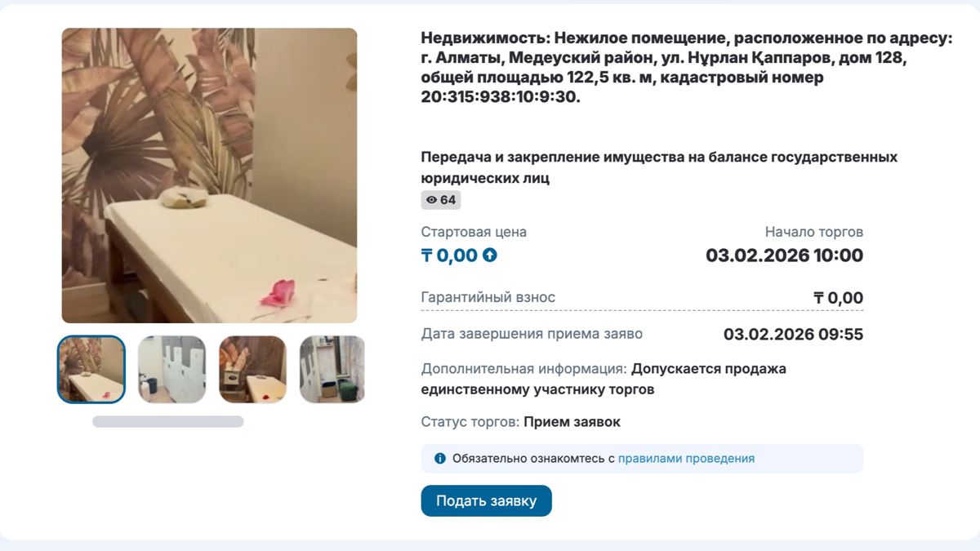
Task: Click the main property photo to enlarge
Action: pos(208,176)
